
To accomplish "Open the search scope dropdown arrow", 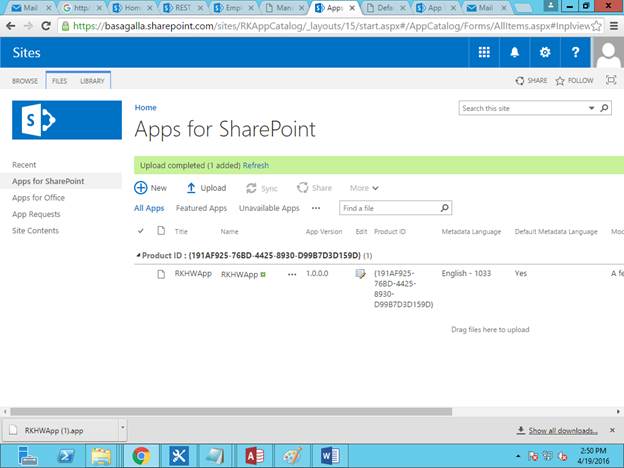I will tap(591, 108).
